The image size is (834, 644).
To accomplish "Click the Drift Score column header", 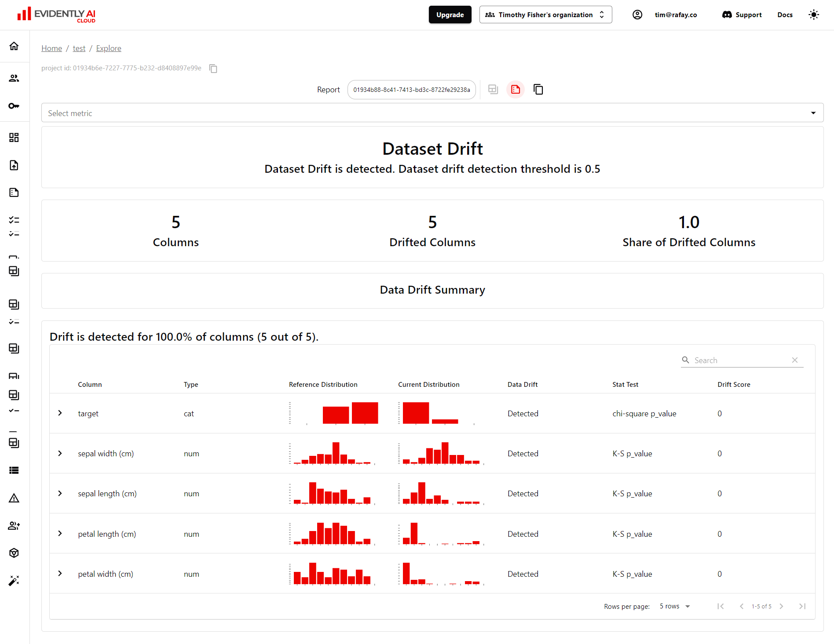I will pyautogui.click(x=734, y=384).
